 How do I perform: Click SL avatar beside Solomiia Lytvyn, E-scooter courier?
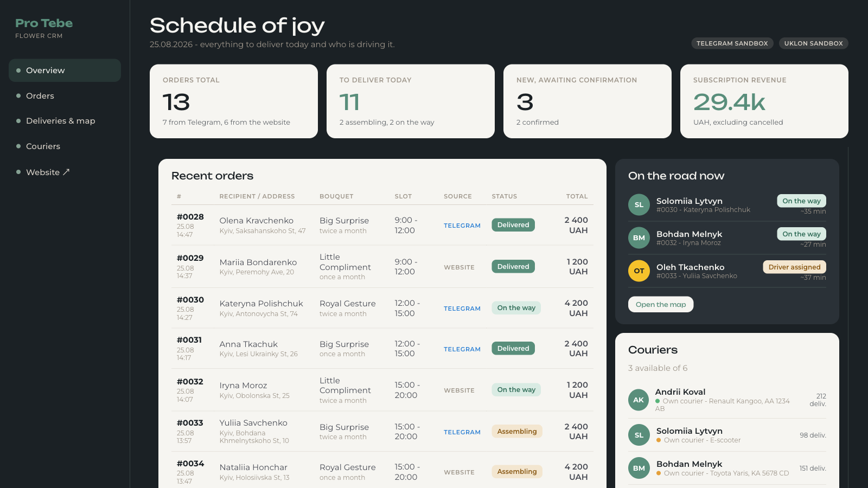coord(639,435)
